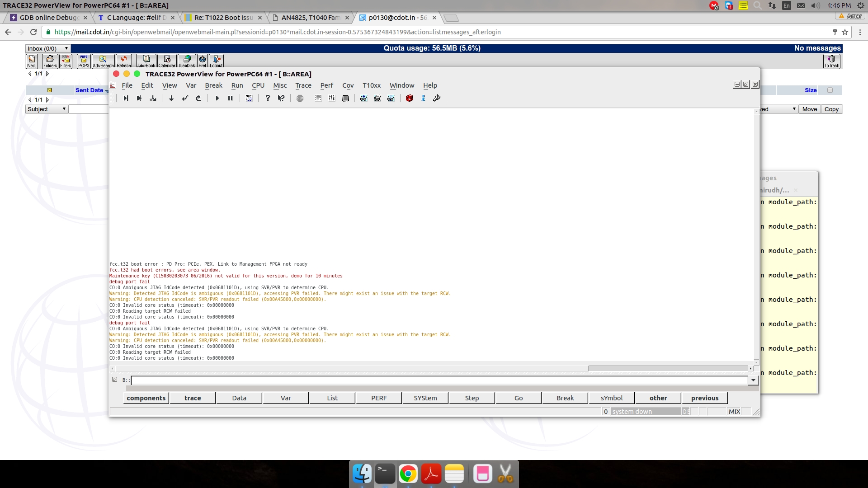This screenshot has width=868, height=488.
Task: Click the components softkey button
Action: [x=146, y=398]
